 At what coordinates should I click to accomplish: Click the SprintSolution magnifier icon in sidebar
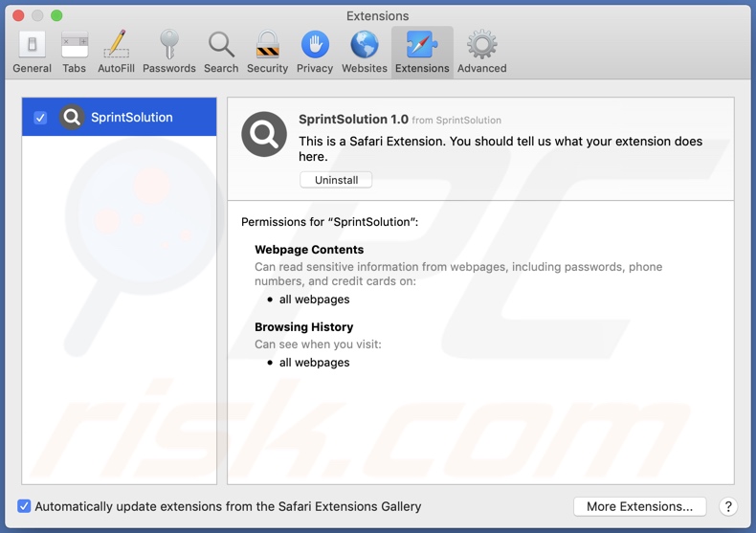(72, 118)
